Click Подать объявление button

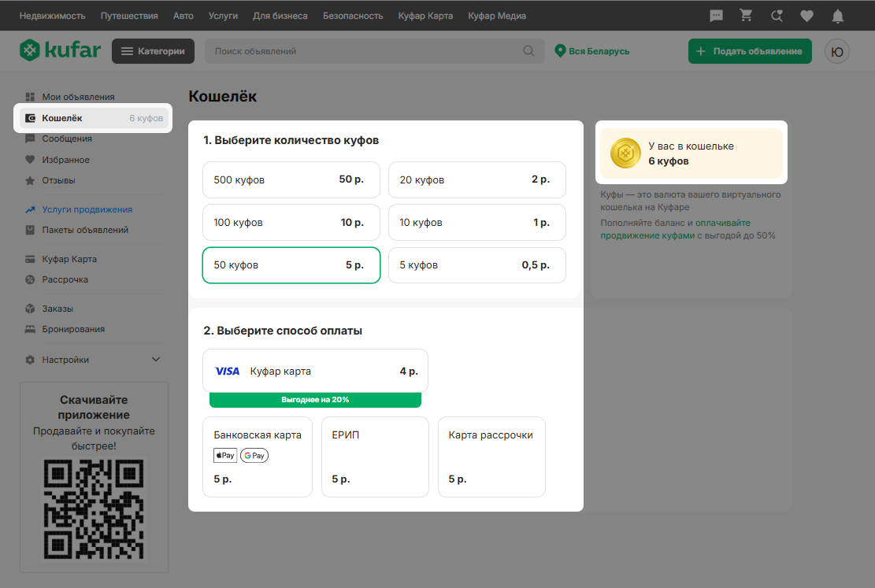pos(750,50)
